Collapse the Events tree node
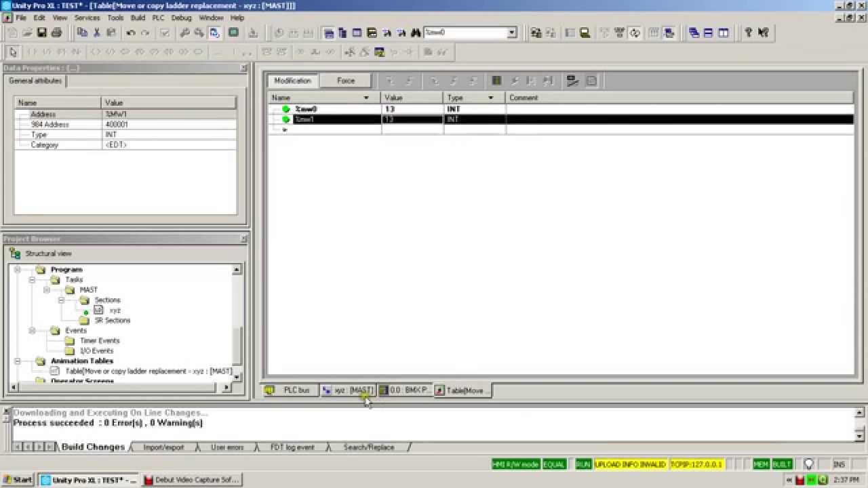 coord(32,330)
